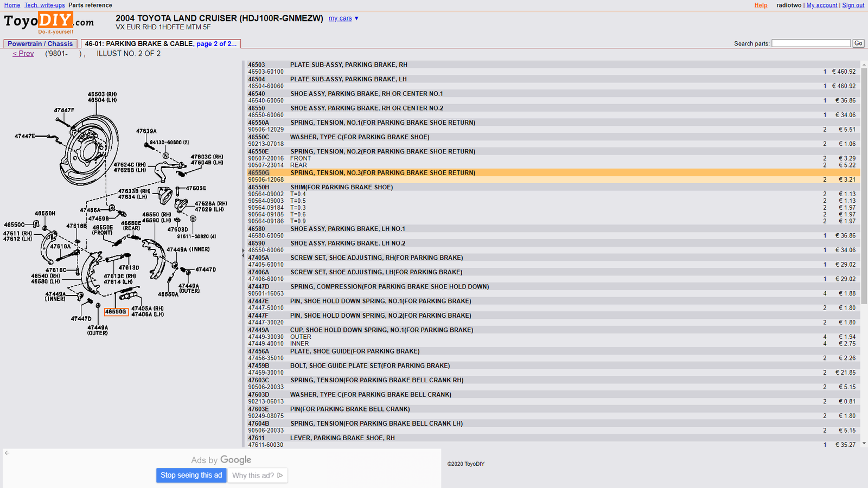Click 47447D label near diagram bottom

tap(81, 319)
